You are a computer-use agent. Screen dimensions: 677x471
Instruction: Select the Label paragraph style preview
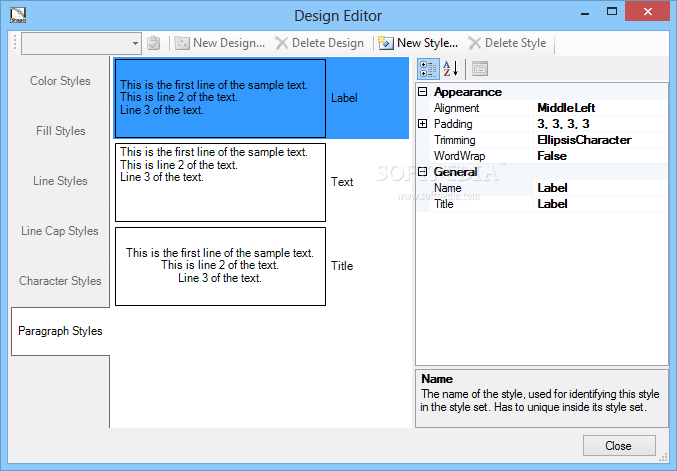(220, 98)
